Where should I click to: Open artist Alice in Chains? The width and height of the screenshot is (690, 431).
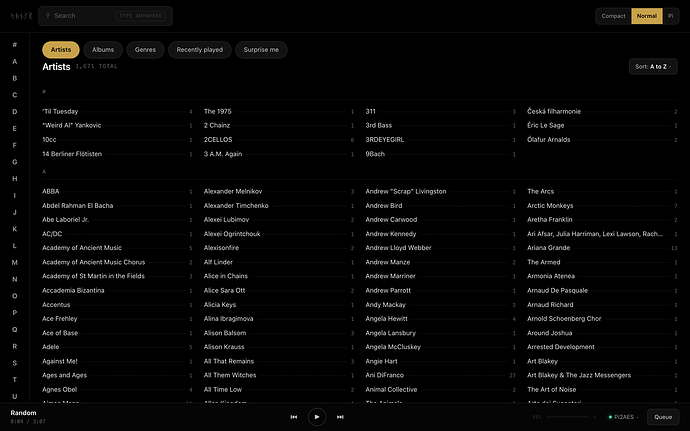tap(279, 276)
